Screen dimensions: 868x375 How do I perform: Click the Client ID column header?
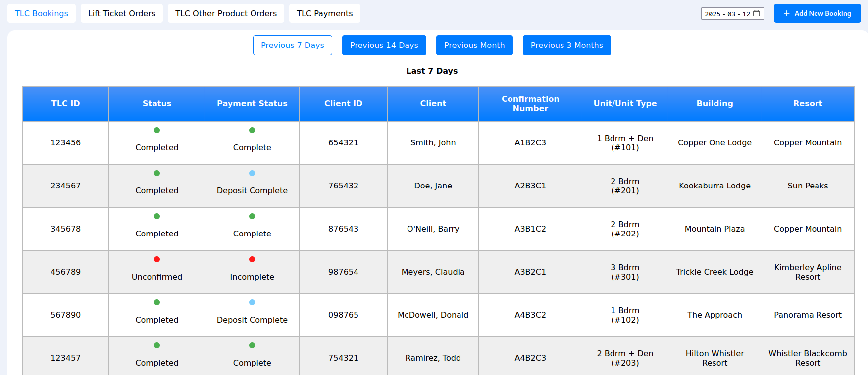(x=344, y=104)
